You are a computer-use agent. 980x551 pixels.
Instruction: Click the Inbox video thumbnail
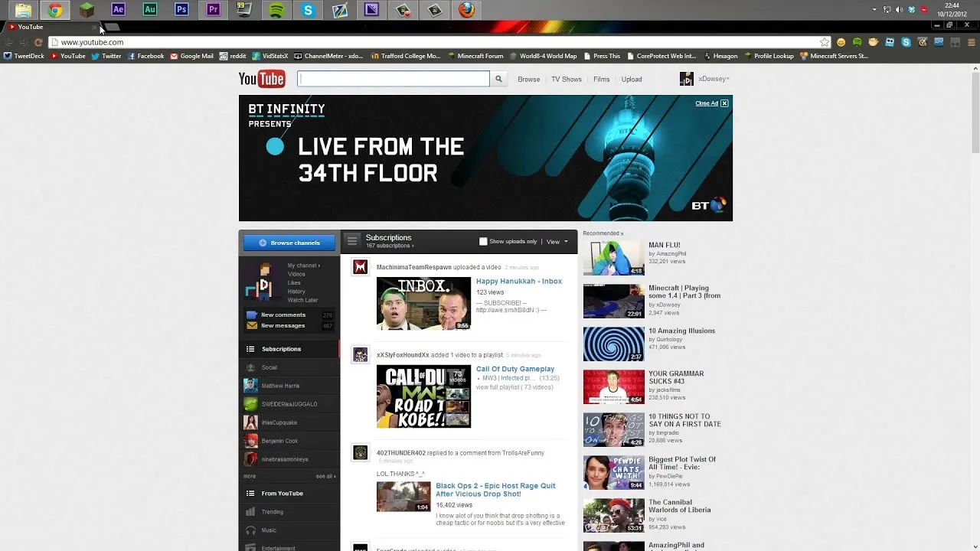423,303
